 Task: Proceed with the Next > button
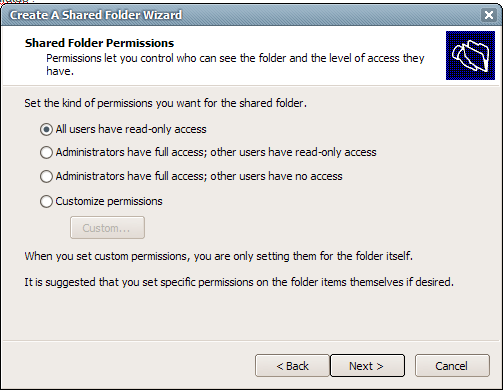point(367,366)
